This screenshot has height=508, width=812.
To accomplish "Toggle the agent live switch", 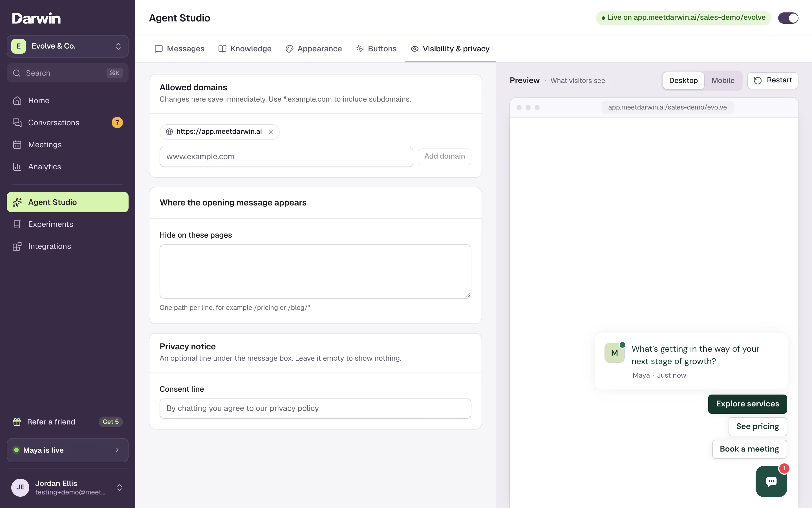I will point(788,18).
